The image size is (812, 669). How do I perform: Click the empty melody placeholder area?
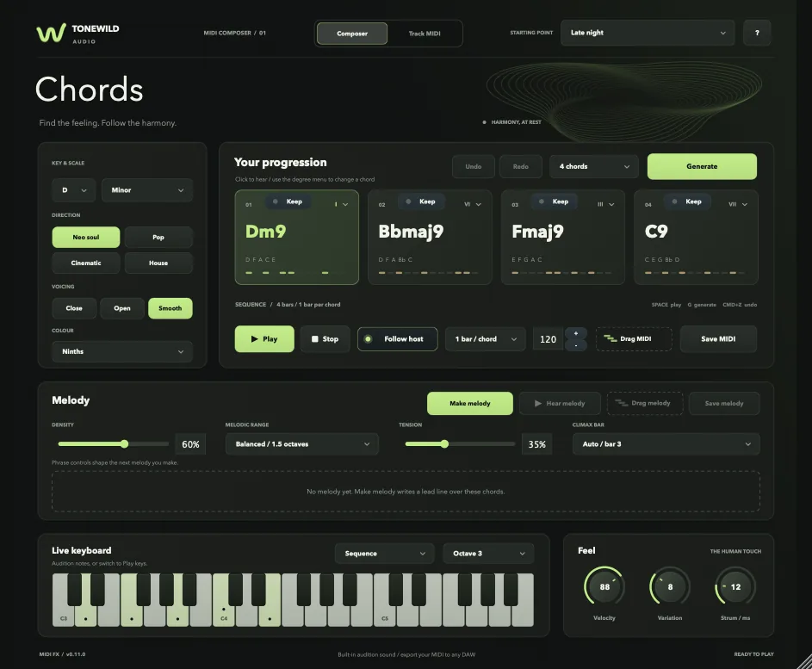406,492
